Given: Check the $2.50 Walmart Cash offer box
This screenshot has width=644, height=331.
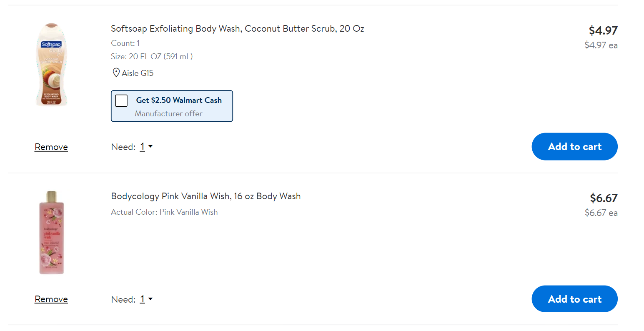Looking at the screenshot, I should point(121,100).
